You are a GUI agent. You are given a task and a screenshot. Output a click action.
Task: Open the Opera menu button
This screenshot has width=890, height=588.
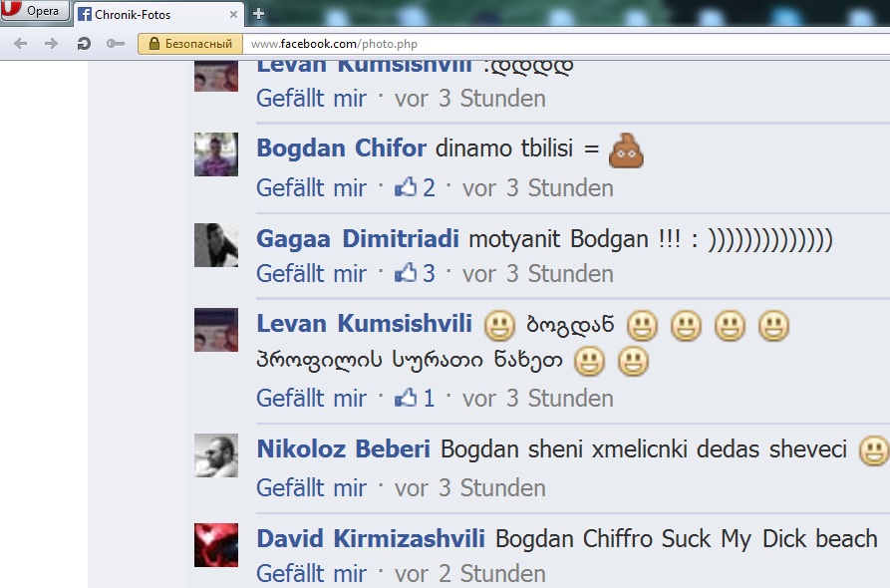click(x=35, y=11)
